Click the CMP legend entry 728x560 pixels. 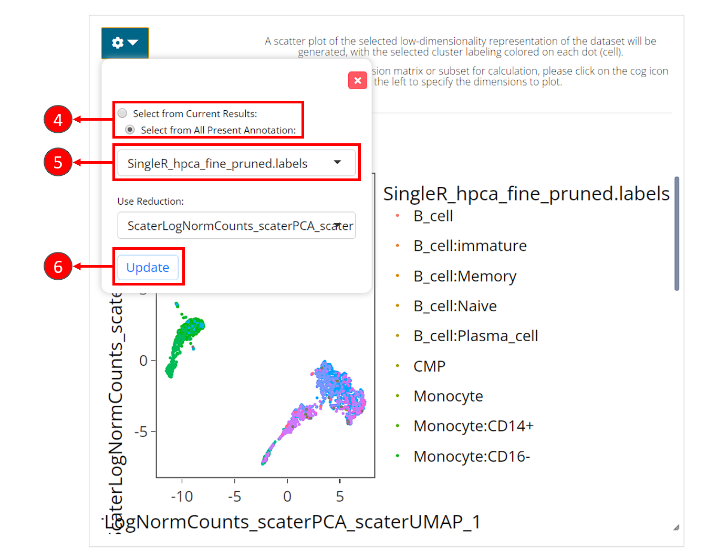point(429,366)
